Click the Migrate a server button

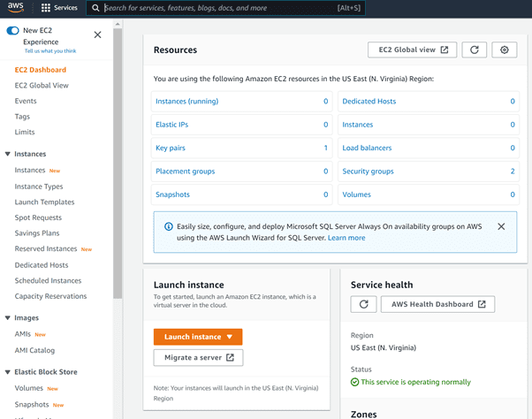pyautogui.click(x=198, y=358)
